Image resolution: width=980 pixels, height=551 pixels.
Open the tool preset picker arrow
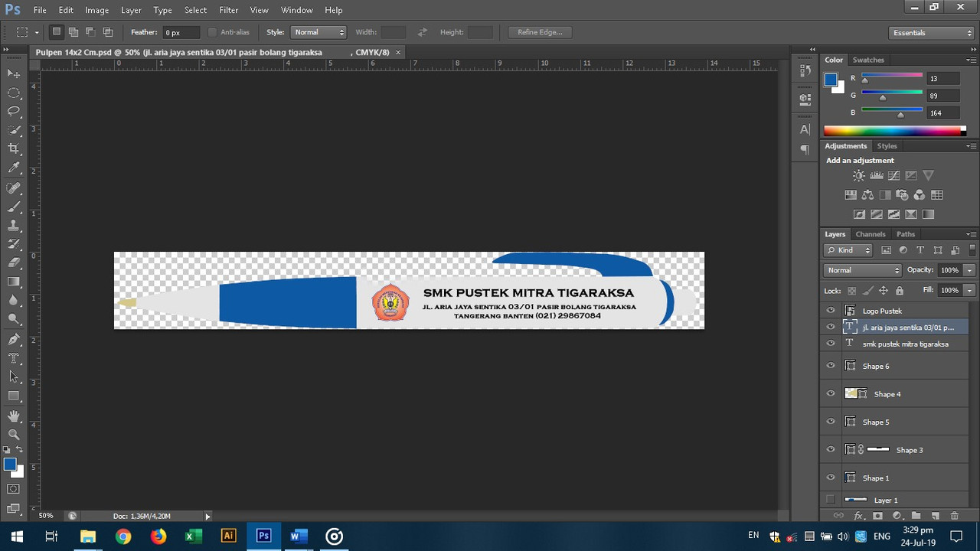pos(37,33)
